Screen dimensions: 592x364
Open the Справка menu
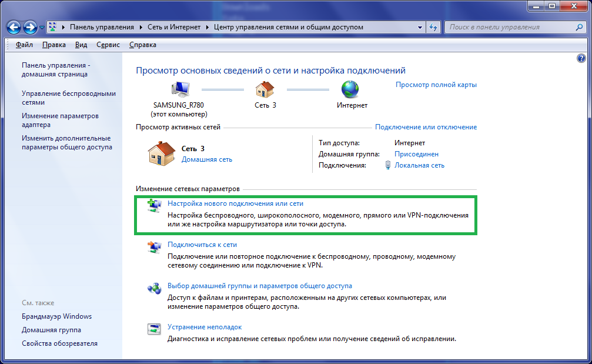(143, 45)
